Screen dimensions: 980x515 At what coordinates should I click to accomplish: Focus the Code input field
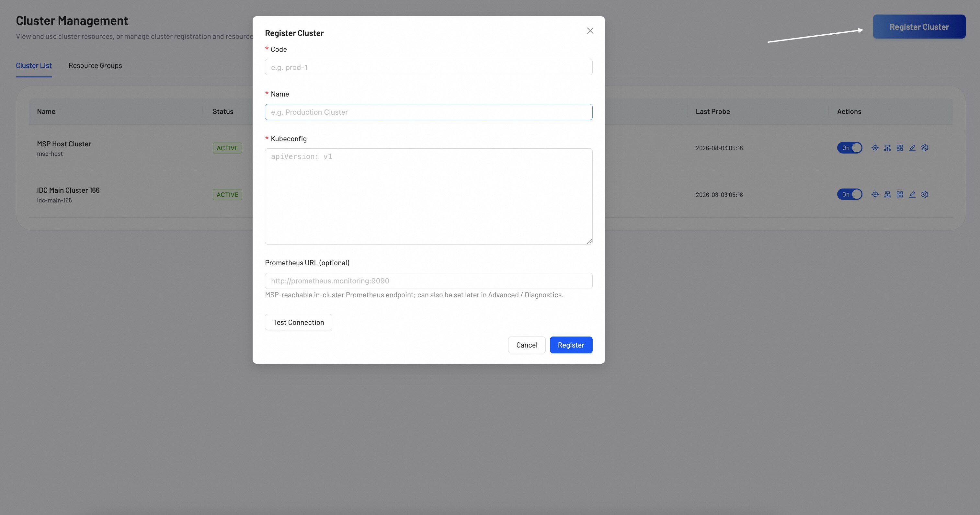pos(429,67)
